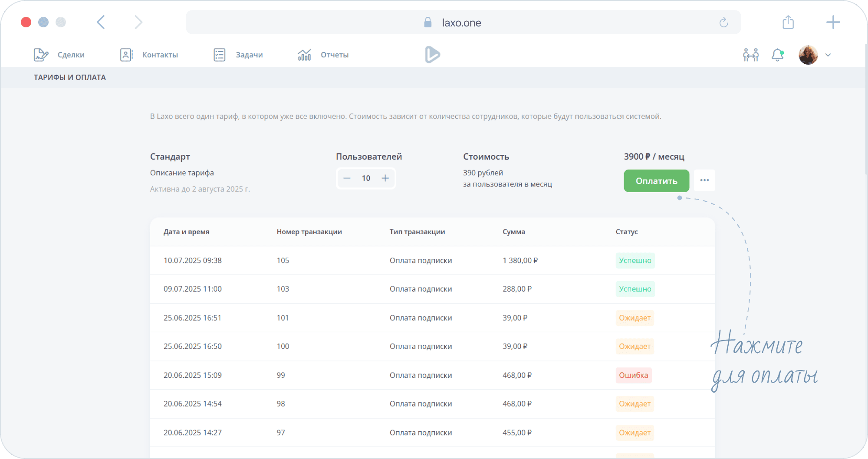
Task: Go back using browser back arrow
Action: (x=101, y=22)
